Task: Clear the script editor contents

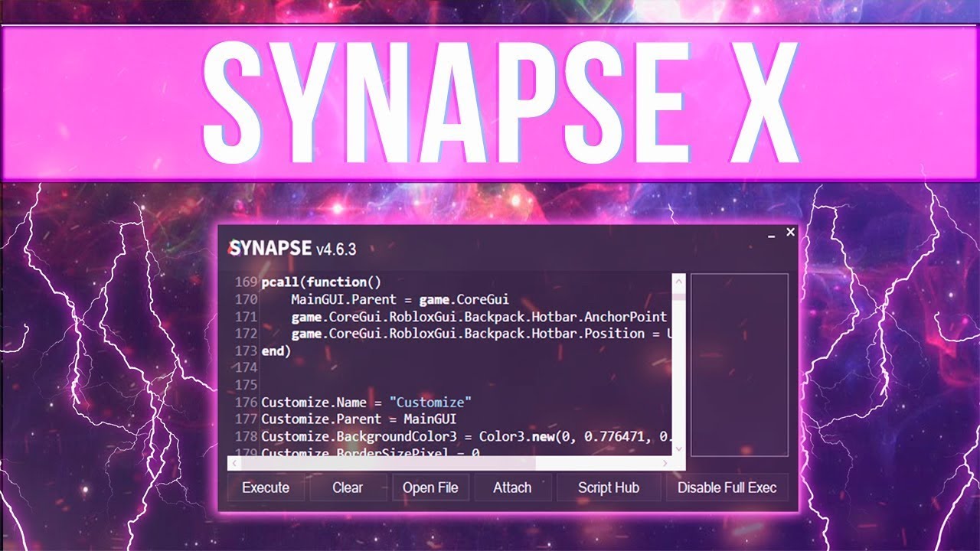Action: (x=347, y=487)
